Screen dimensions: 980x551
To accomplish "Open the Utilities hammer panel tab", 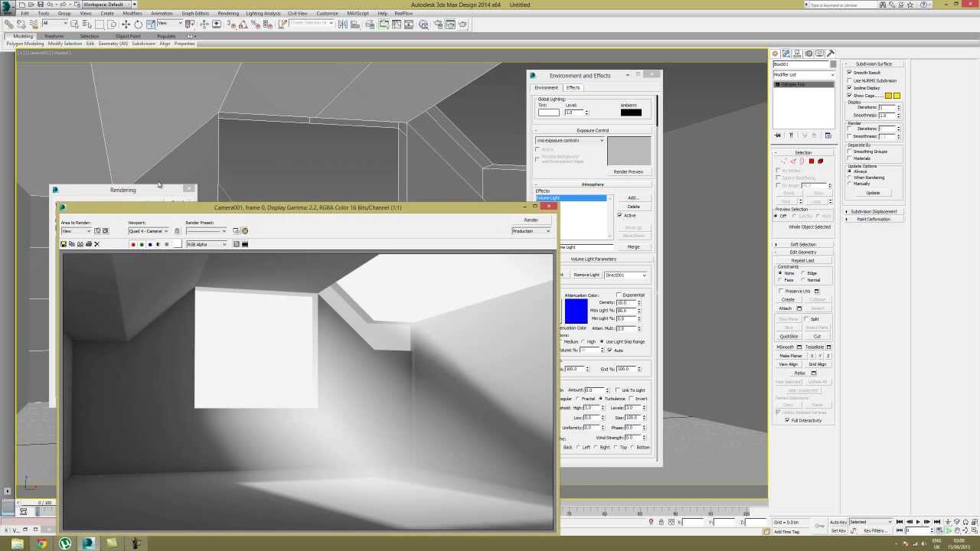I will (x=831, y=53).
